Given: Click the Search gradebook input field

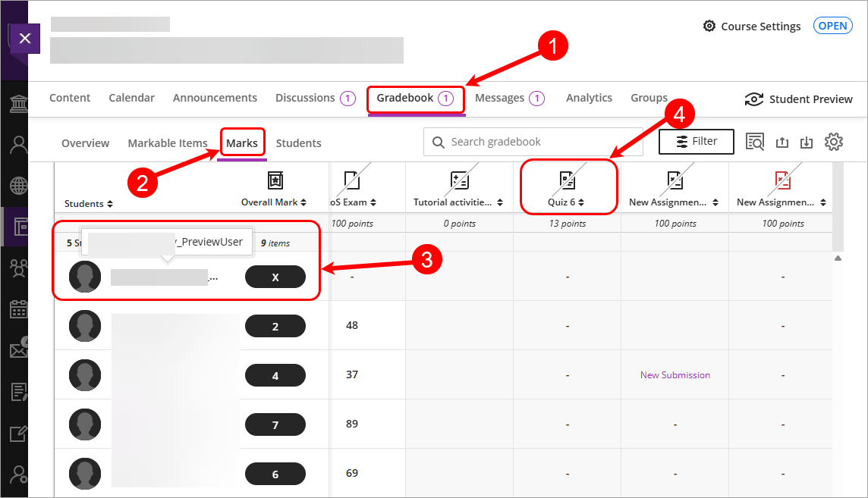Looking at the screenshot, I should 531,141.
